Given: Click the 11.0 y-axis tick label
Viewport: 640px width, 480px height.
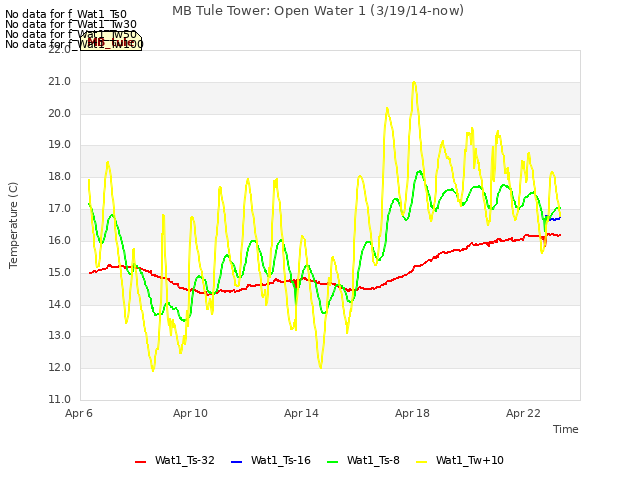Looking at the screenshot, I should pyautogui.click(x=60, y=399).
